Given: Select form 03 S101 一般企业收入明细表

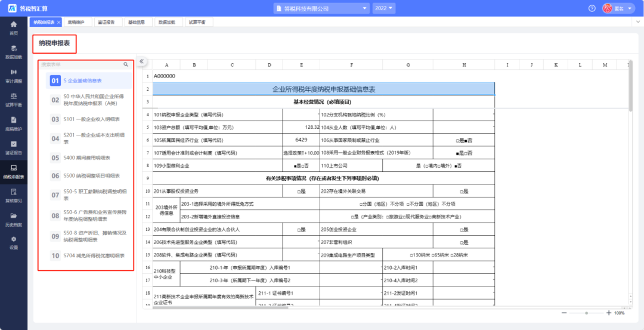Looking at the screenshot, I should point(89,119).
